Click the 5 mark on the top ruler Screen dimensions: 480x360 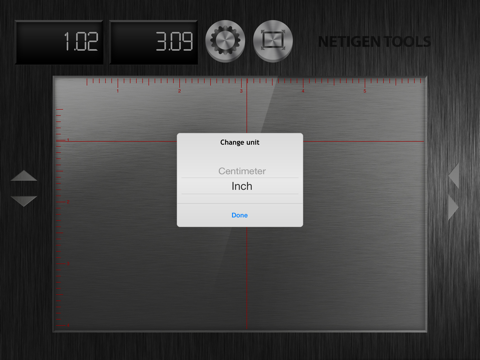tap(365, 91)
